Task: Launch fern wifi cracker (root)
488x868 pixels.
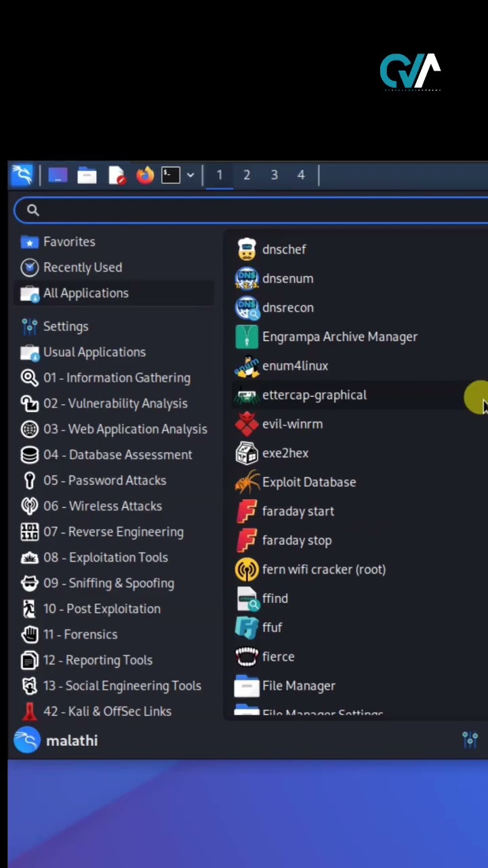Action: tap(323, 570)
